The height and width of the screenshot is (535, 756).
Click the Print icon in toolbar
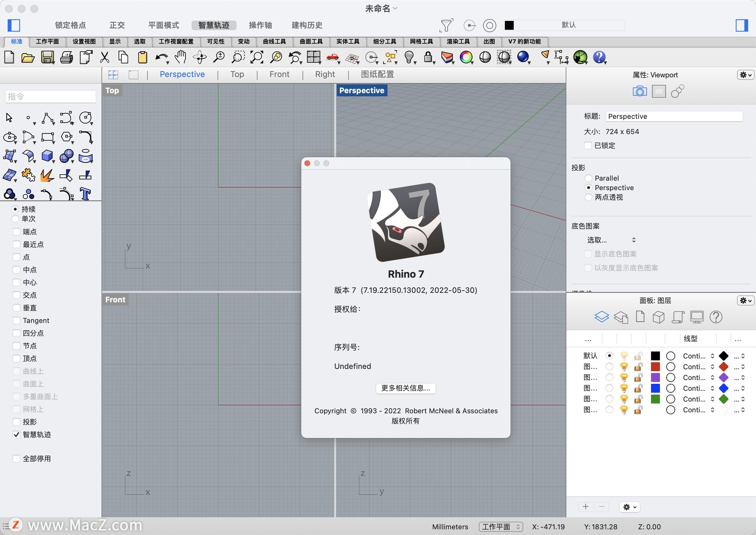[66, 57]
